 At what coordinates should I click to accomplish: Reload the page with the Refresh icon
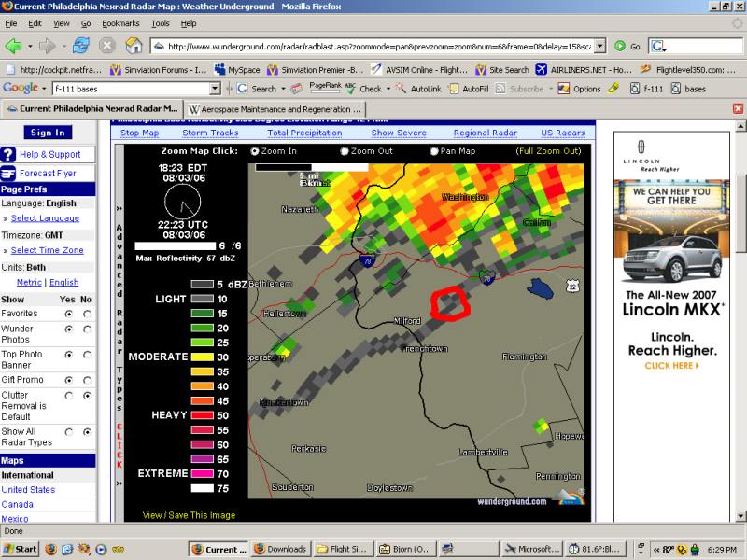pos(81,45)
